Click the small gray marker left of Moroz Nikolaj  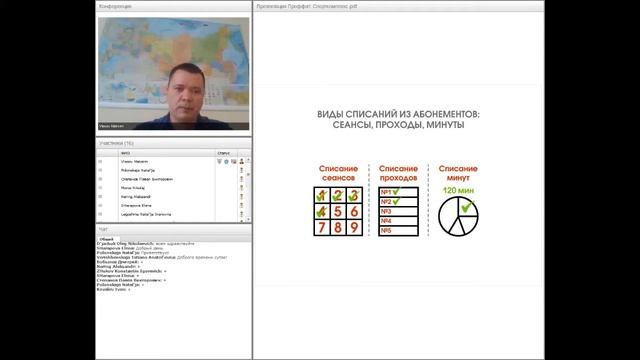tap(100, 188)
